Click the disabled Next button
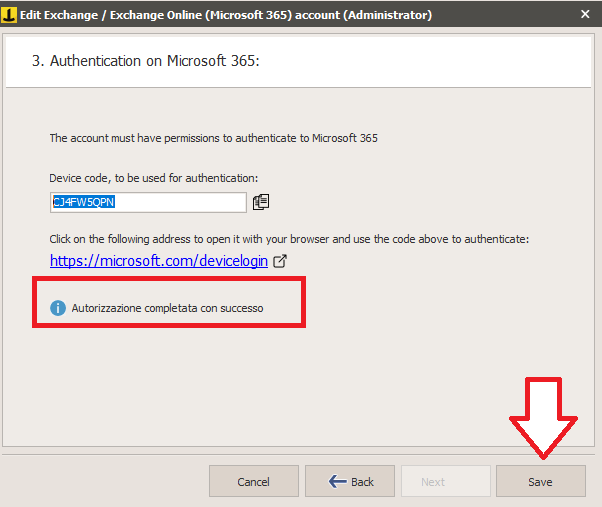Screen dimensions: 602x507 point(446,481)
